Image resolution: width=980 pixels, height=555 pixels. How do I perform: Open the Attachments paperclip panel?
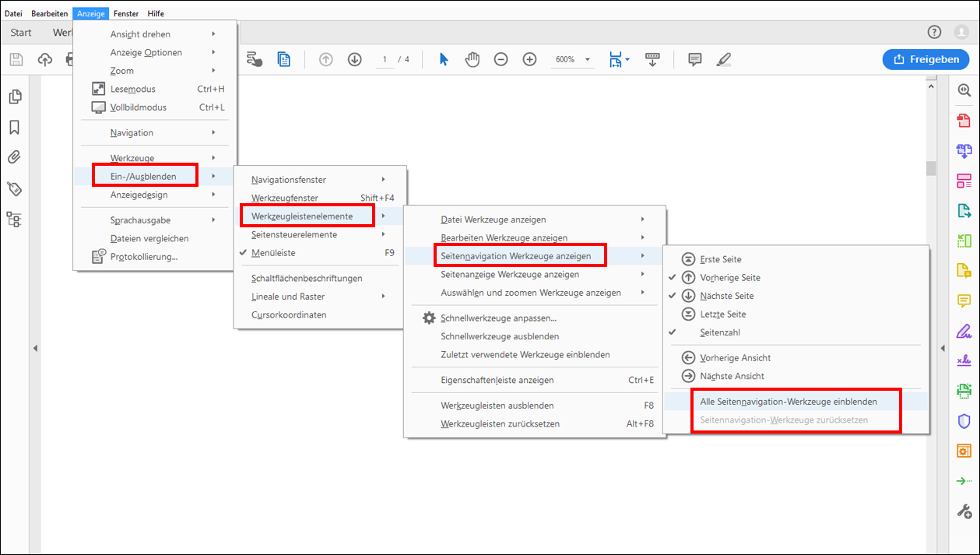coord(14,158)
